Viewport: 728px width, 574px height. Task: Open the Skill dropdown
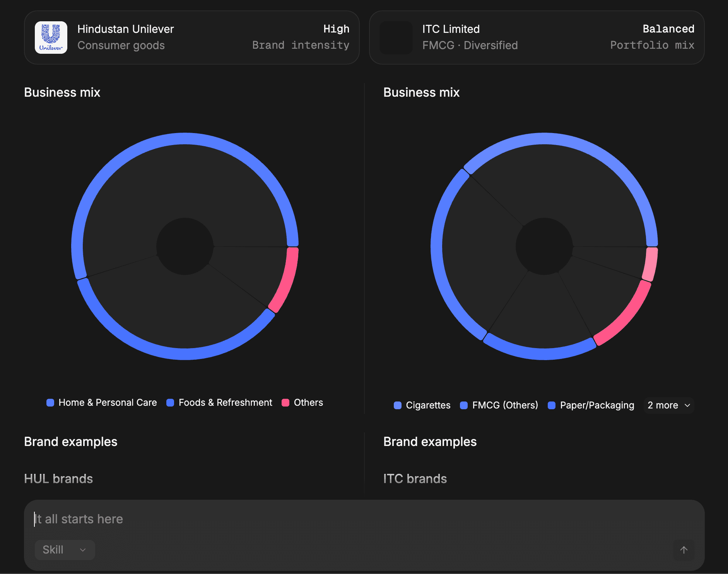pyautogui.click(x=65, y=550)
